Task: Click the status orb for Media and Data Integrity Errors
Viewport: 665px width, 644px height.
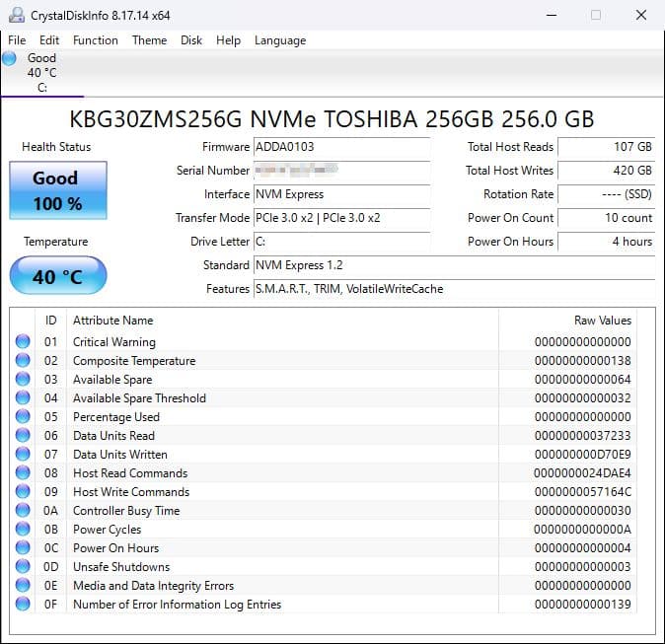Action: pyautogui.click(x=23, y=585)
